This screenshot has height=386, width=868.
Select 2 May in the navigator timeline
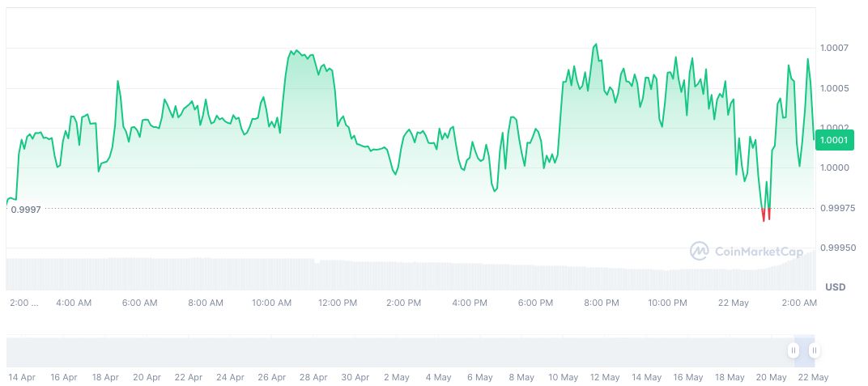coord(397,377)
